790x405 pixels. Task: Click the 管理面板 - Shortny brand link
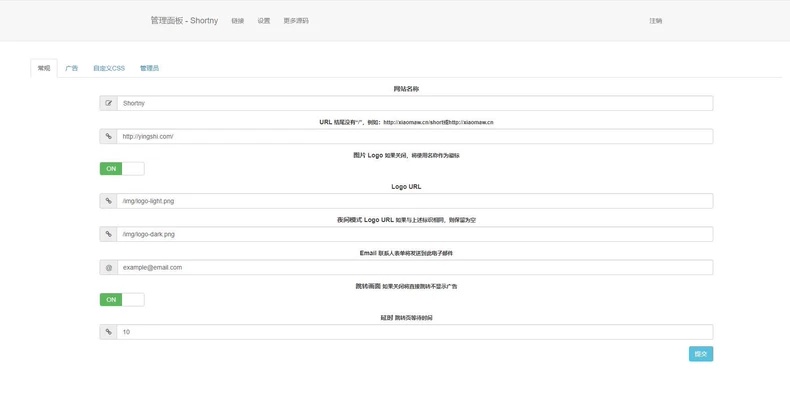click(x=184, y=21)
